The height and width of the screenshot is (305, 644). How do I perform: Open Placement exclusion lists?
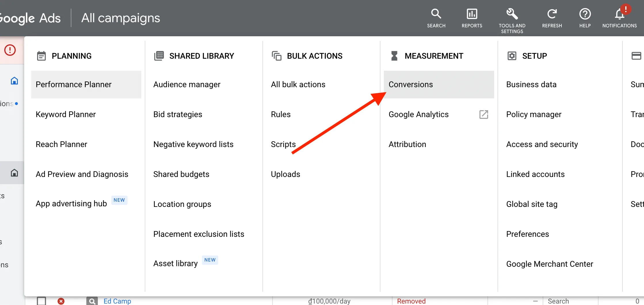click(x=199, y=234)
